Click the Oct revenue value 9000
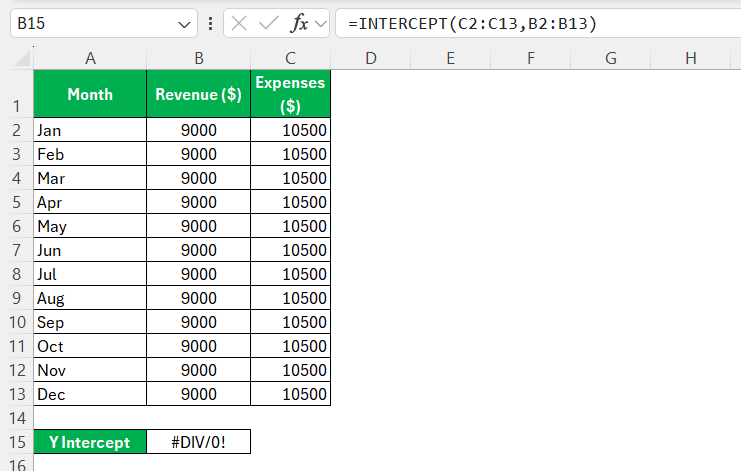Screen dimensions: 741x471 pos(198,346)
